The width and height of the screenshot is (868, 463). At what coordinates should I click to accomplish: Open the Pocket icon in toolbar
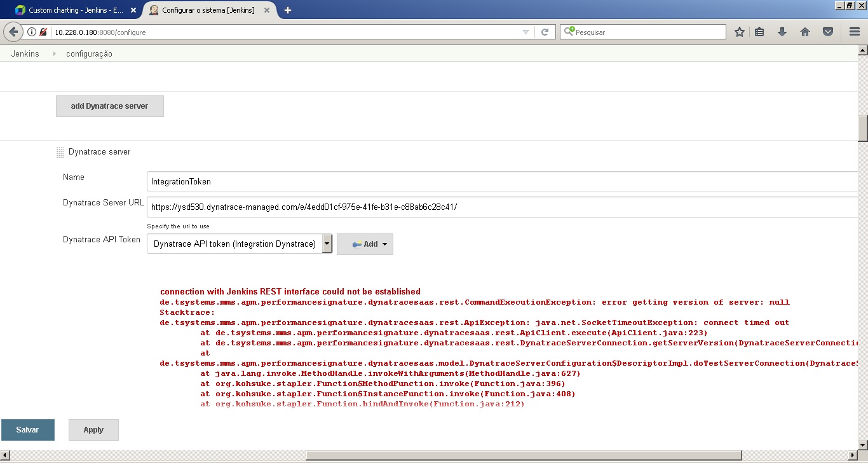click(828, 32)
